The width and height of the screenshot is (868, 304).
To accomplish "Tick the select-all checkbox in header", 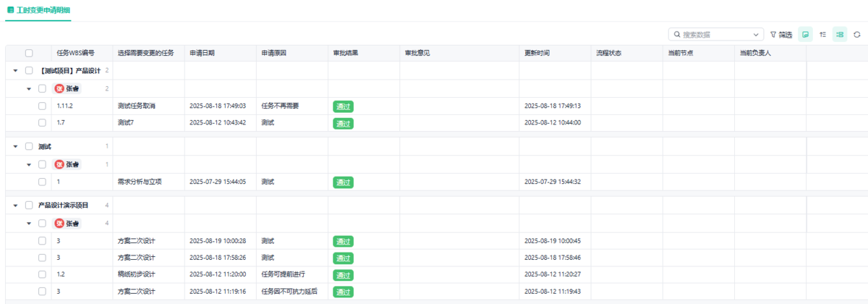I will click(x=29, y=53).
